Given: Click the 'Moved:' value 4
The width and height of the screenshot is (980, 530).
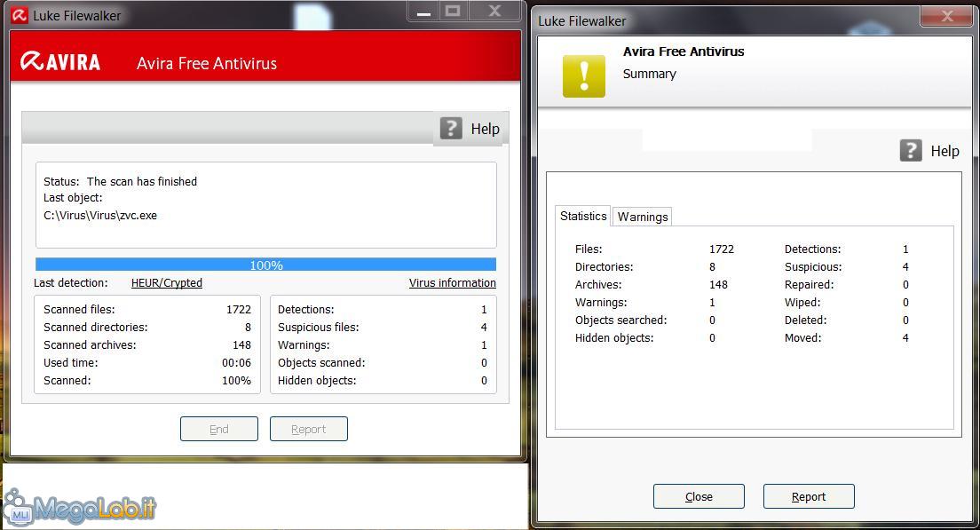Looking at the screenshot, I should [x=905, y=337].
